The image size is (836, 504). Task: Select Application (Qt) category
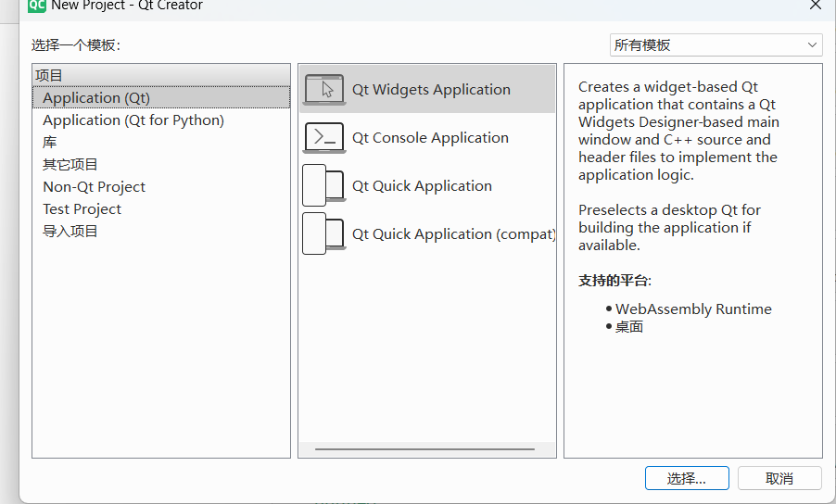tap(161, 98)
